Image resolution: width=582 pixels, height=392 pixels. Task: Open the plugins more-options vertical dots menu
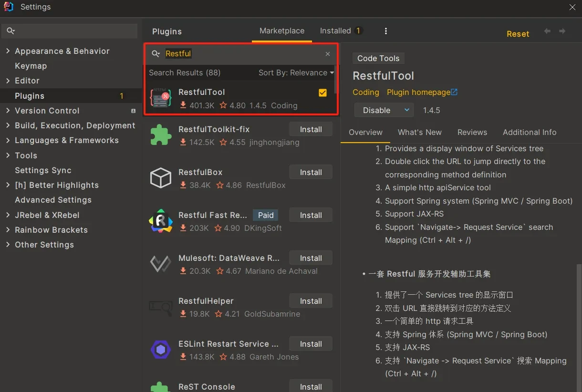(385, 31)
